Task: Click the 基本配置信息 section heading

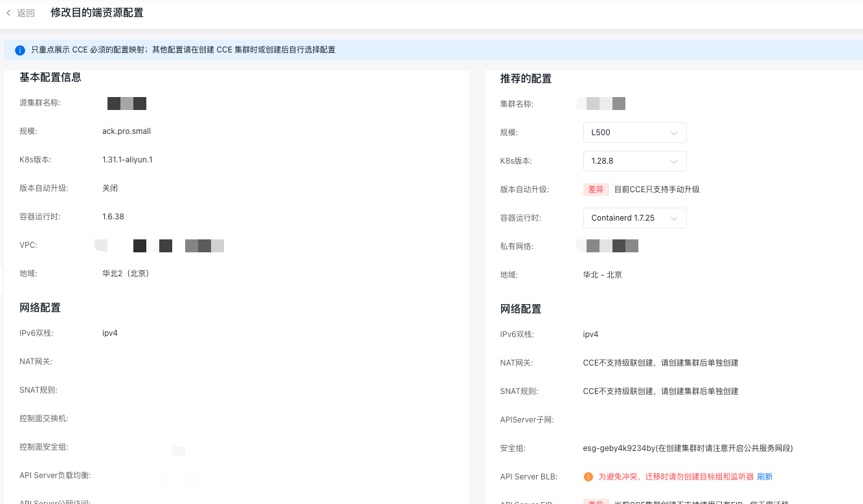Action: tap(50, 78)
